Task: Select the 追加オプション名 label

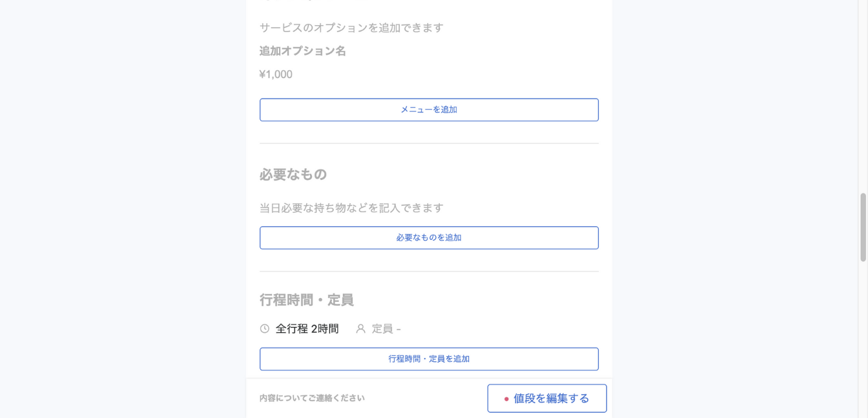Action: click(x=302, y=51)
